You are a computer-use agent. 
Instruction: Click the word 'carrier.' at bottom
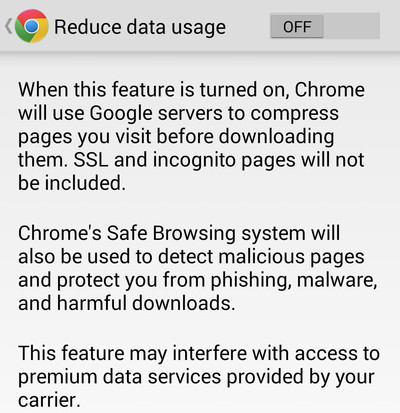(x=49, y=400)
